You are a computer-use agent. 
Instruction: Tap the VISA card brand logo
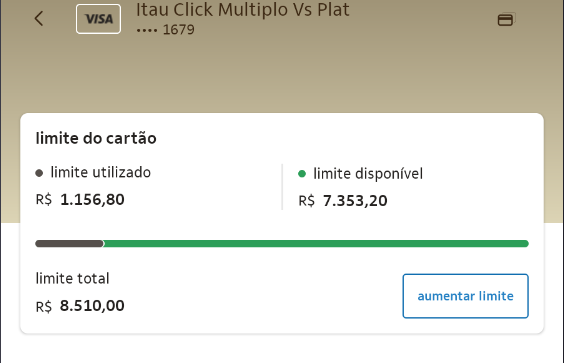click(x=98, y=19)
